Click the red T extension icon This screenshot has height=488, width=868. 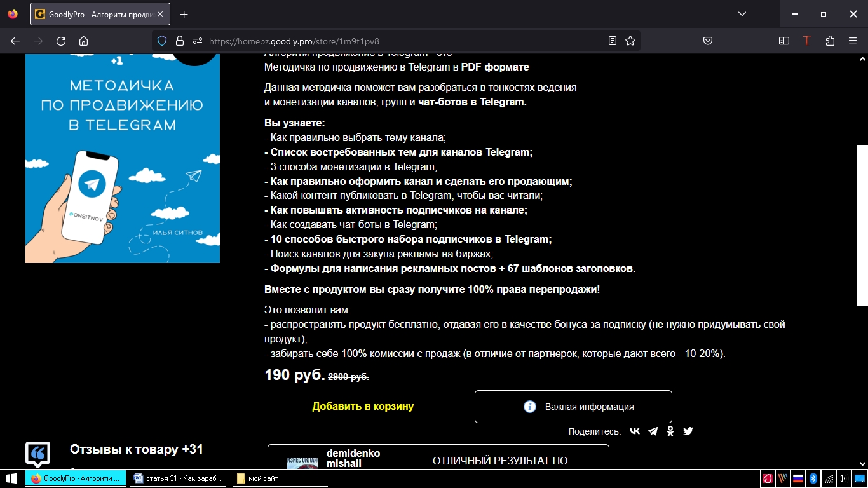coord(806,41)
